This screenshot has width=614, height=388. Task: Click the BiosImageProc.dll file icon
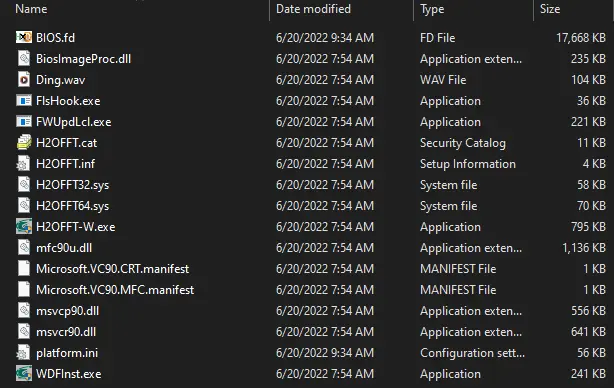click(x=24, y=58)
